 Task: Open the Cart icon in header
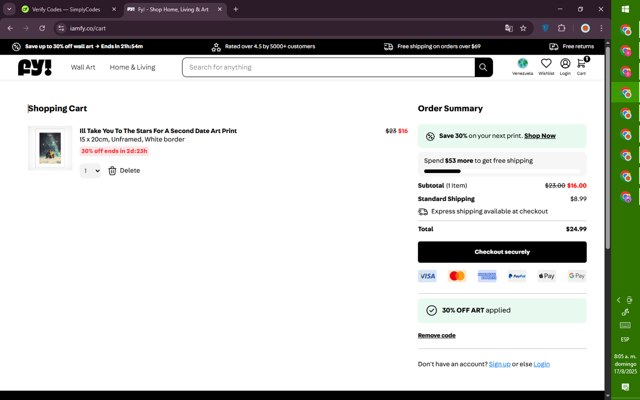click(x=581, y=63)
